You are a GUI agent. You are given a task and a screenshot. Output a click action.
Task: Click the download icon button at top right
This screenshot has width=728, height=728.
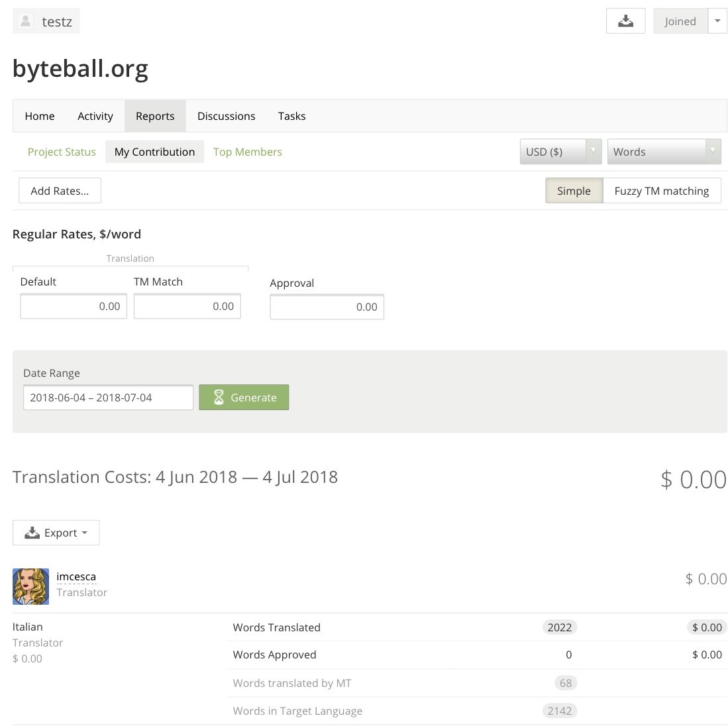tap(625, 21)
